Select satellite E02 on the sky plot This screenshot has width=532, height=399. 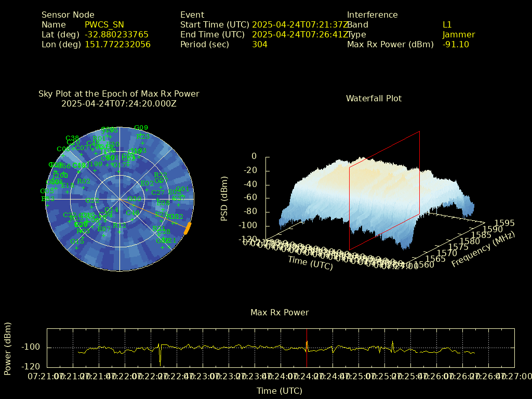tap(147, 183)
